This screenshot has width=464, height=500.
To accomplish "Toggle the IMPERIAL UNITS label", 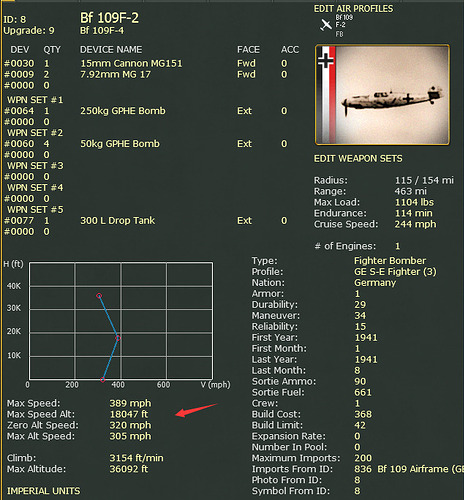I will click(x=44, y=491).
